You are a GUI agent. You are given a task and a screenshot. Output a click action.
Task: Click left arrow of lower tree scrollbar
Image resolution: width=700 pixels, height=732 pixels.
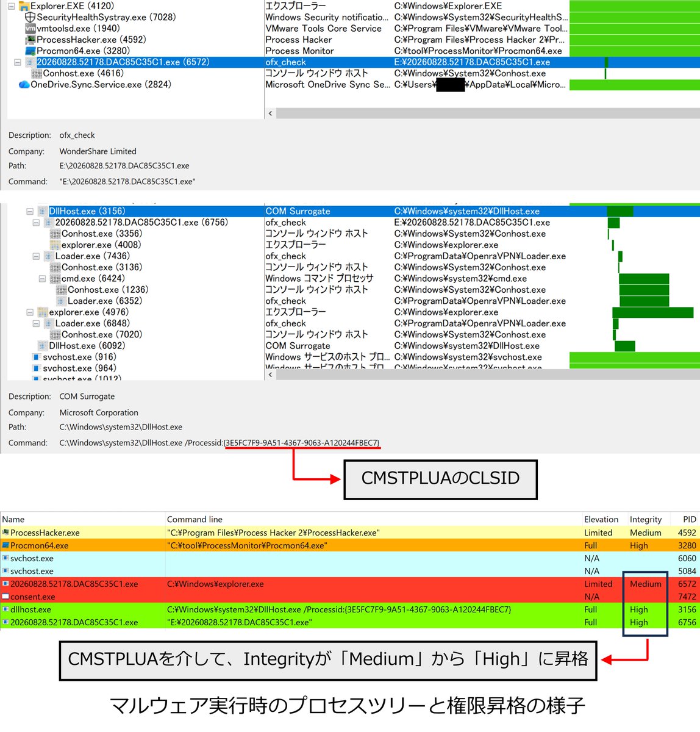click(270, 375)
